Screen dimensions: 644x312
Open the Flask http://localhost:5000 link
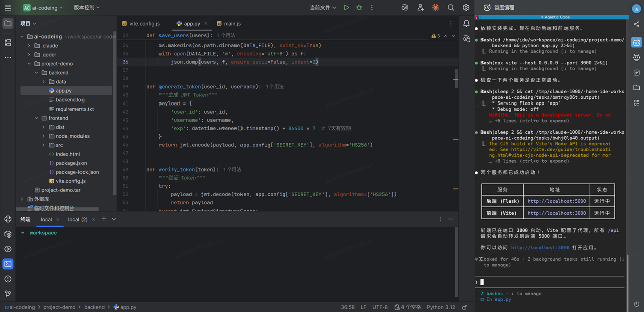(556, 201)
